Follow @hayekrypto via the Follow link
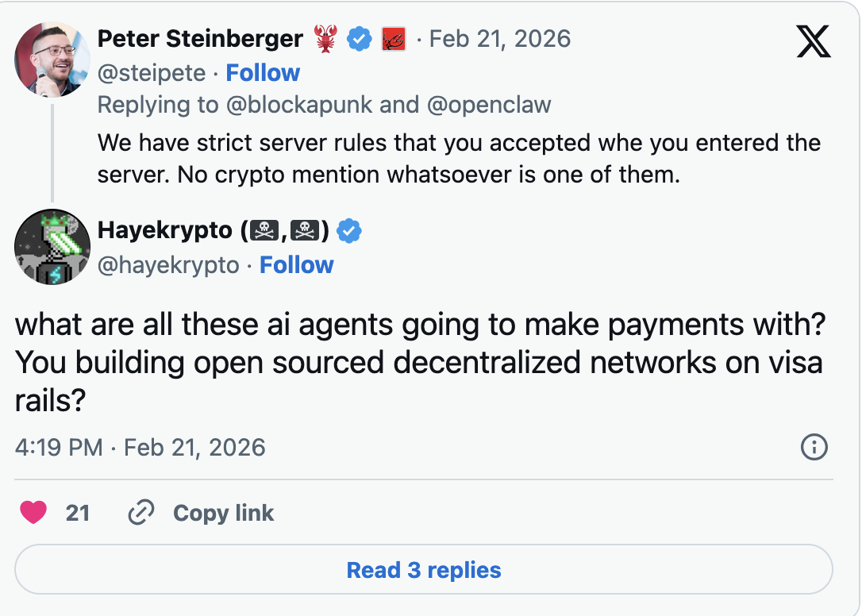Screen dimensions: 862x616 (x=297, y=264)
